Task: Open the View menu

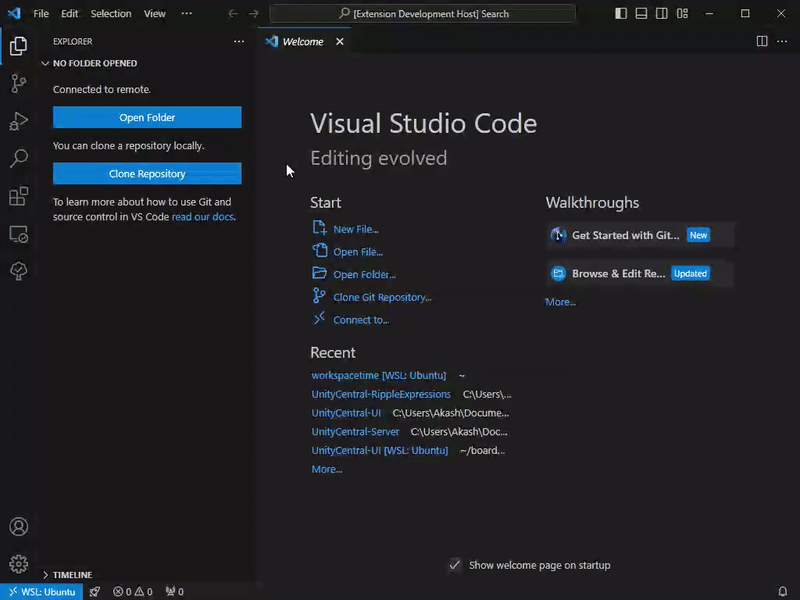Action: point(155,14)
